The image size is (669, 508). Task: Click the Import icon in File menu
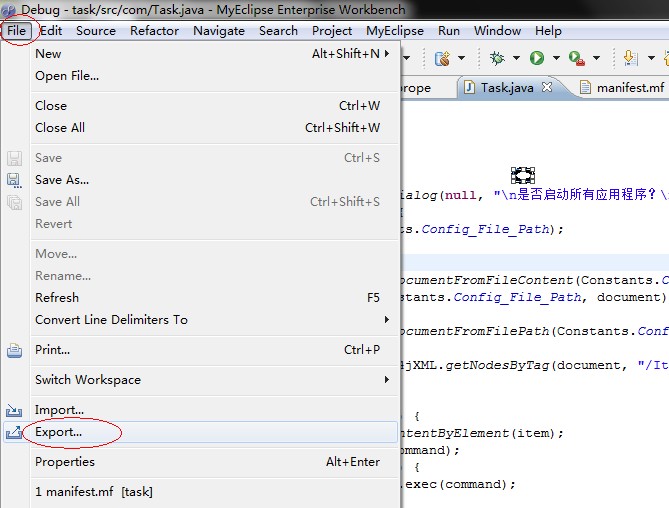(15, 410)
